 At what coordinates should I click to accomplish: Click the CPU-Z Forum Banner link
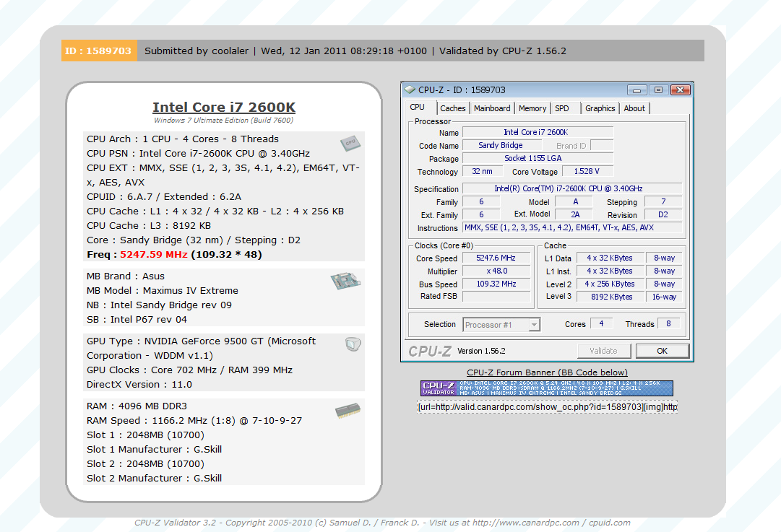(x=547, y=372)
